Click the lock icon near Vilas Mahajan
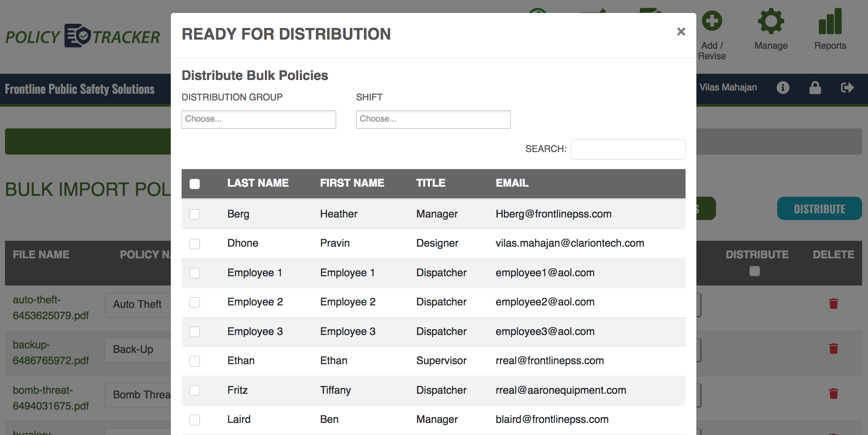Screen dimensions: 868x435 point(815,88)
